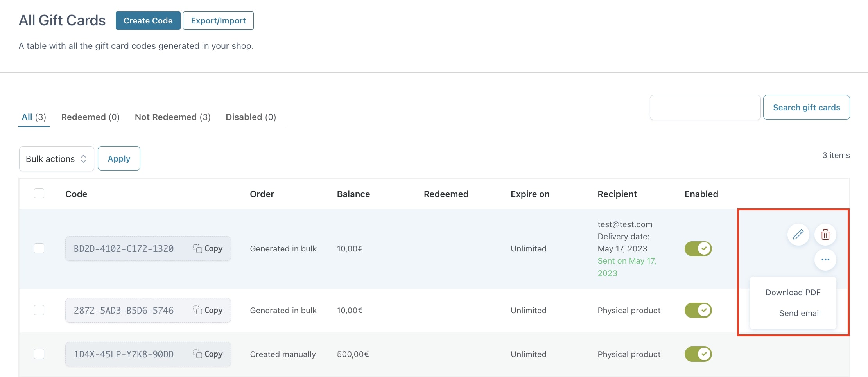Click the Order column header
Viewport: 868px width, 377px height.
(262, 194)
